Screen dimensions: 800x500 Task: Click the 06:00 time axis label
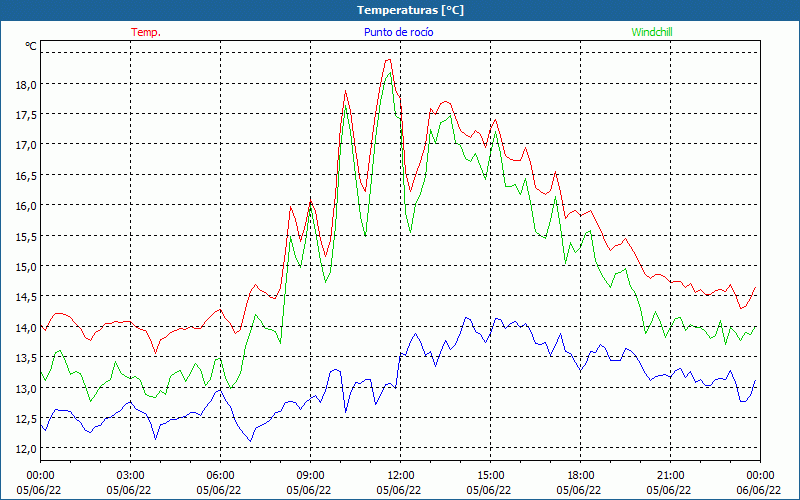[x=220, y=476]
